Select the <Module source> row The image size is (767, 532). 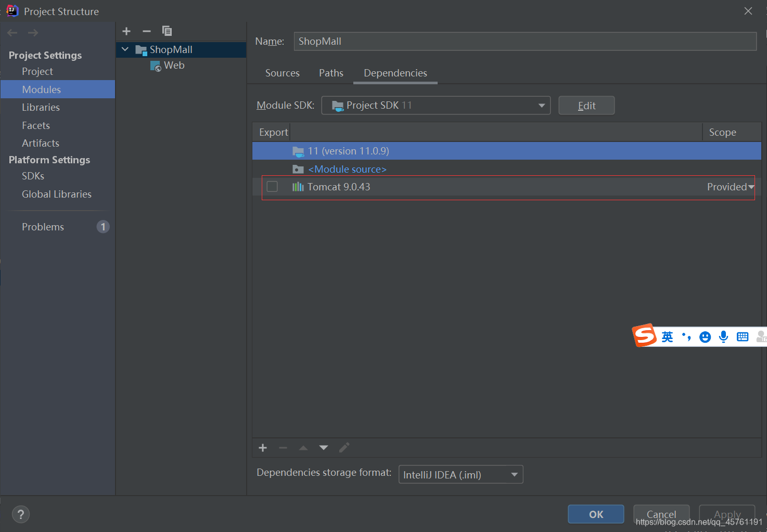point(507,169)
